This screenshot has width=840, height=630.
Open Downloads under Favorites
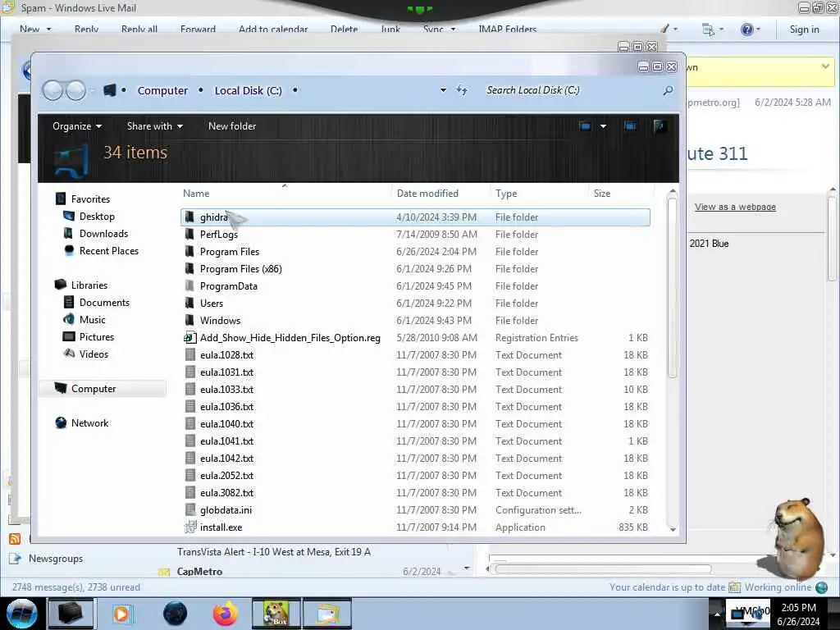tap(103, 234)
